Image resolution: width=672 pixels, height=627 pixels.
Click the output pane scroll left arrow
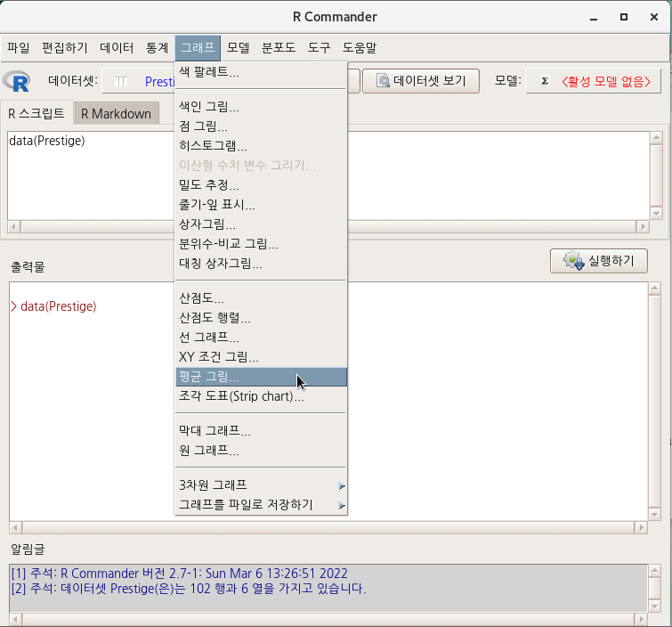tap(16, 527)
